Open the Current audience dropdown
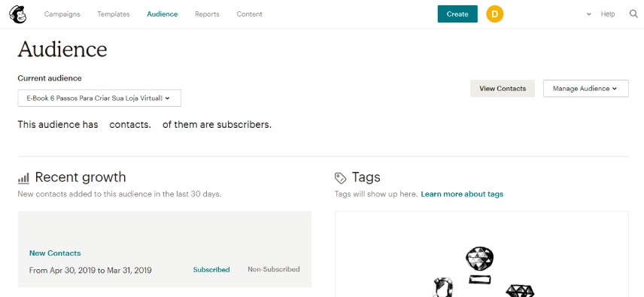Screen dimensions: 644x297 coord(99,98)
